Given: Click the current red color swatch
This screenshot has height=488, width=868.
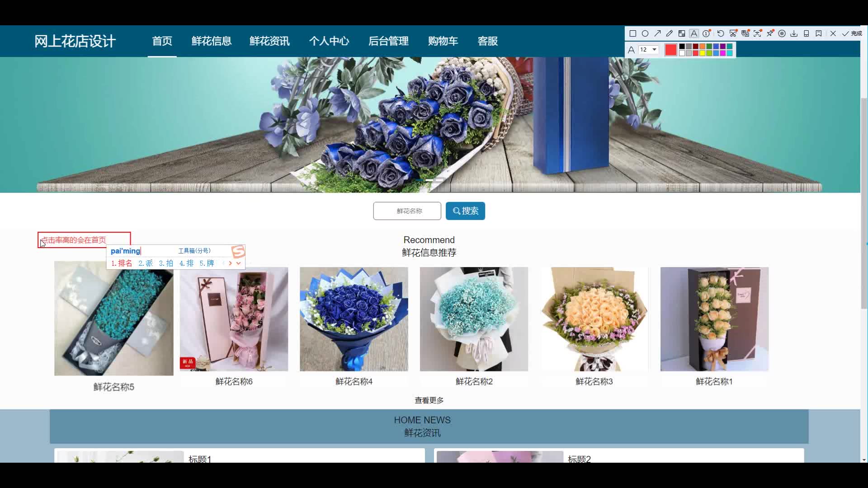Looking at the screenshot, I should click(x=671, y=50).
